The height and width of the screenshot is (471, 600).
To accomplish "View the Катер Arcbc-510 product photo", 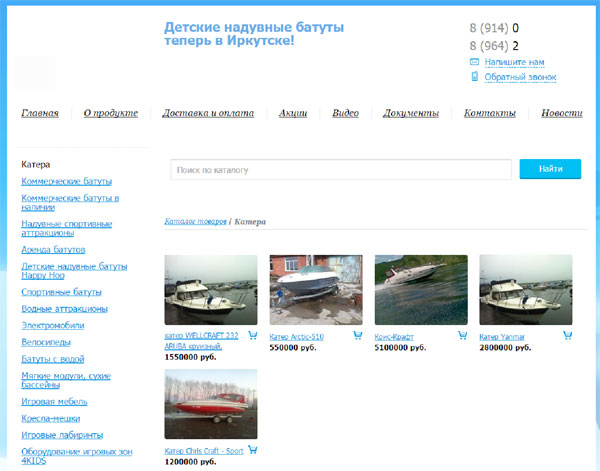I will coord(315,289).
